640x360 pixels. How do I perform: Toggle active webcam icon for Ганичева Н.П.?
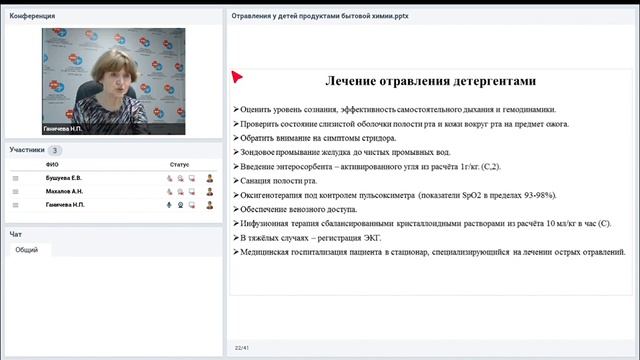click(x=180, y=205)
